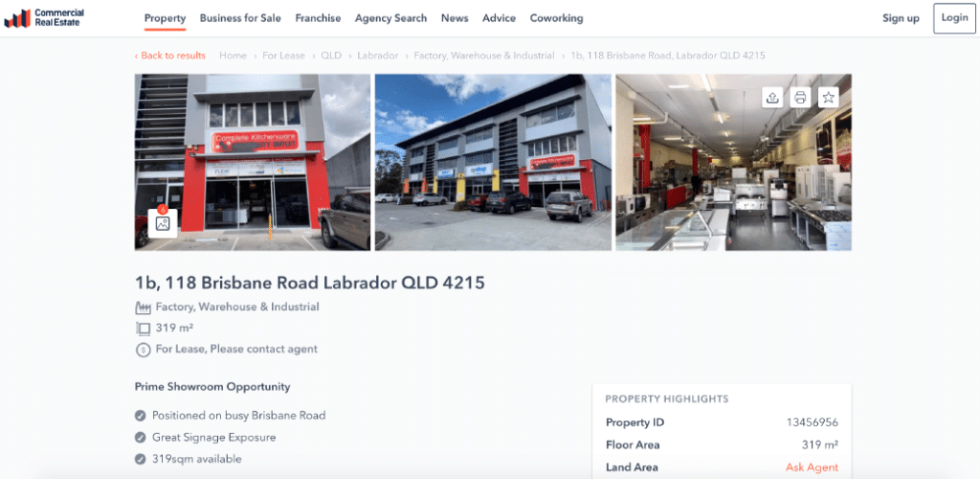Click the Ask Agent land area link
This screenshot has height=479, width=980.
pos(812,468)
